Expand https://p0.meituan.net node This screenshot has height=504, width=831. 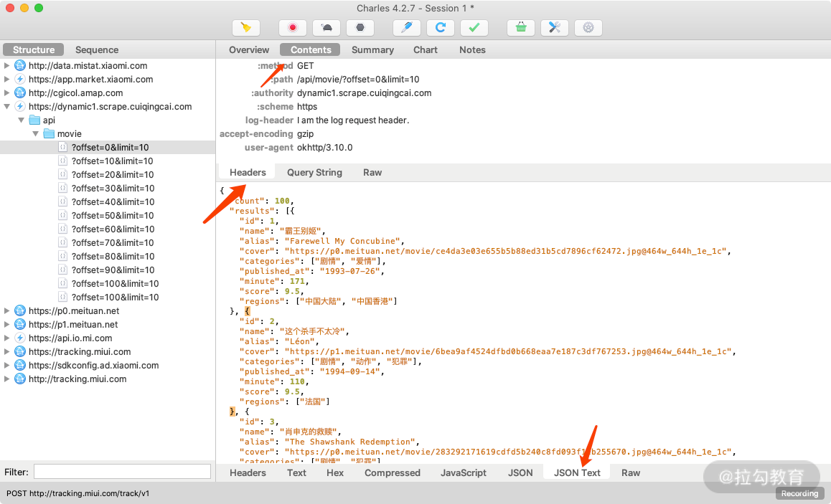7,310
